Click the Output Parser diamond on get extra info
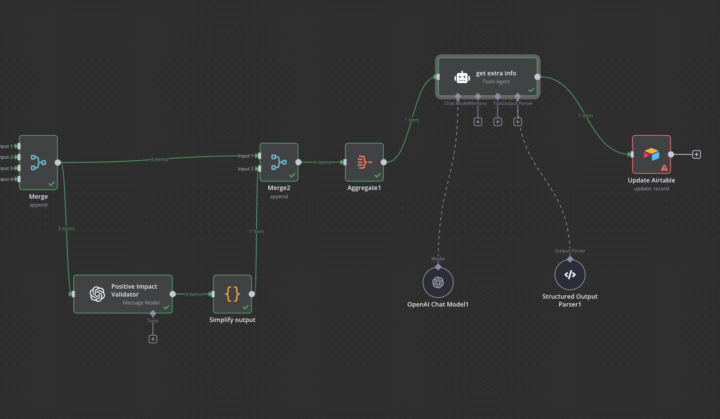The image size is (720, 419). coord(518,96)
